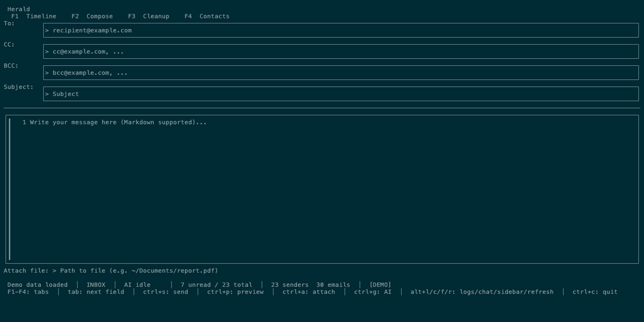The height and width of the screenshot is (322, 644).
Task: Click the logs/chat/sidebar/refresh shortcut hint
Action: (482, 292)
